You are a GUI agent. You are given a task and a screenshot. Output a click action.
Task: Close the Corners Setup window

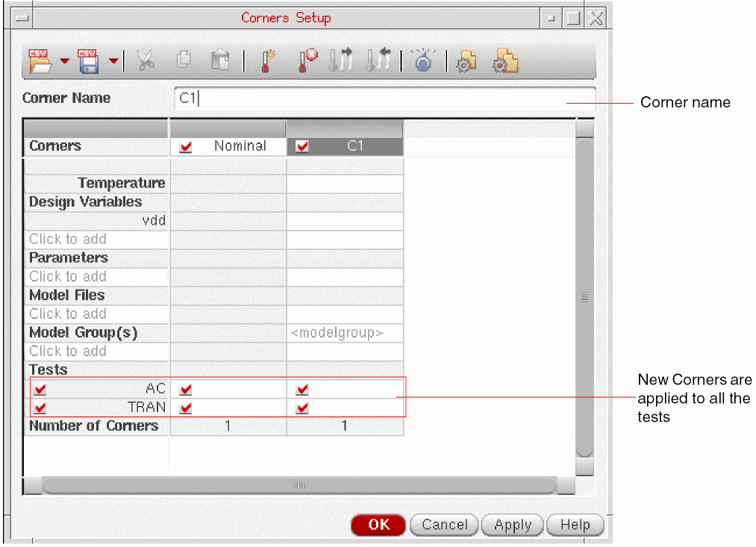tap(596, 19)
